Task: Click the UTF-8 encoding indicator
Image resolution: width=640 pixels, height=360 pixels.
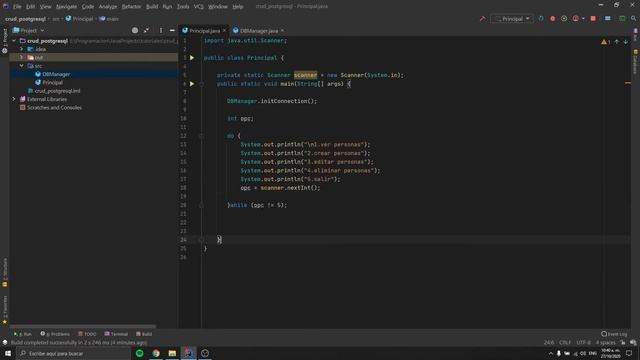Action: [x=584, y=342]
